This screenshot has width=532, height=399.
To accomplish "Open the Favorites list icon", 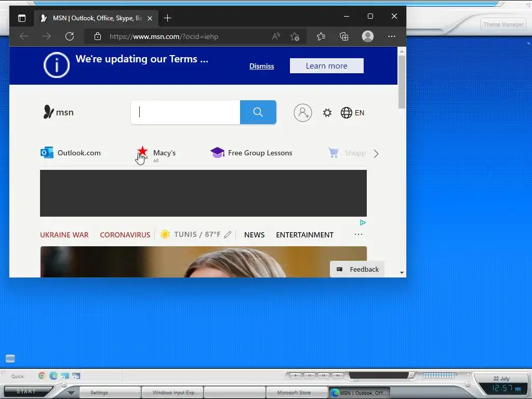I will [321, 36].
